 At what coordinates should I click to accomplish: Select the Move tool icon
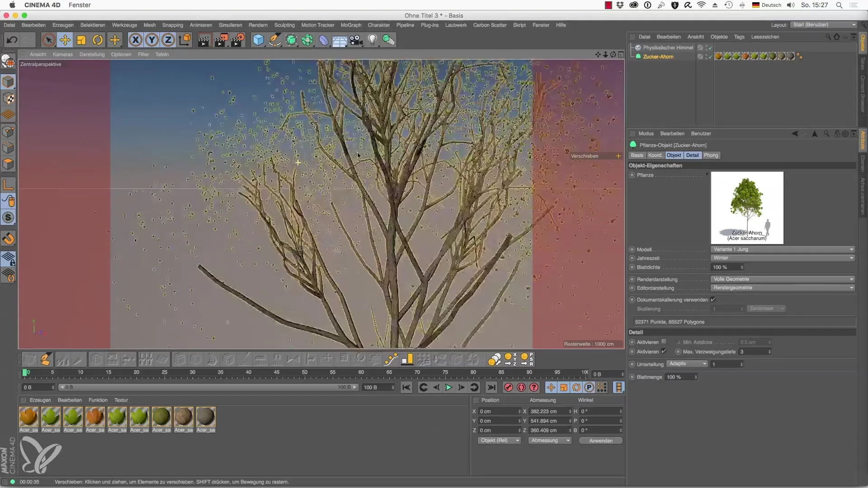[x=65, y=40]
